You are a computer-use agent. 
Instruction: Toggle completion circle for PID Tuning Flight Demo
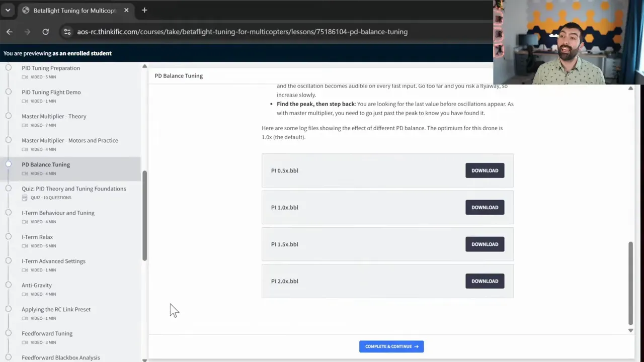pos(9,92)
